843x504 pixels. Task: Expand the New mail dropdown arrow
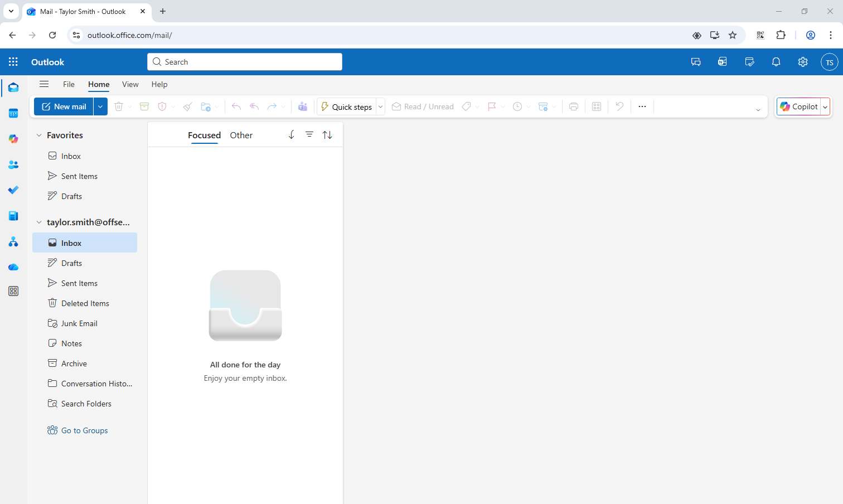pyautogui.click(x=100, y=106)
